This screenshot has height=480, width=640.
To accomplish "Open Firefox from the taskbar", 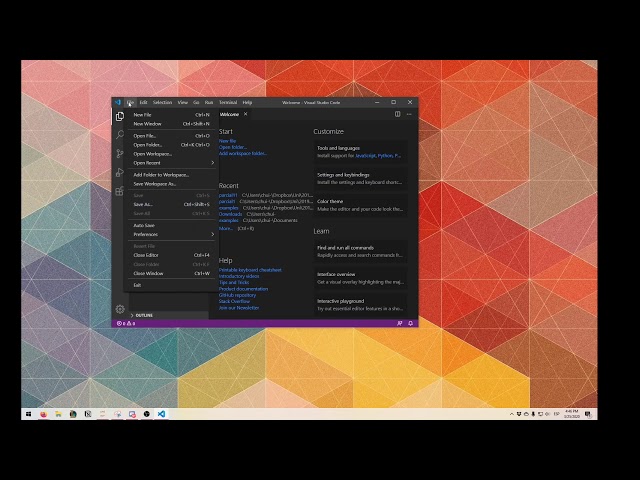I will coord(43,414).
